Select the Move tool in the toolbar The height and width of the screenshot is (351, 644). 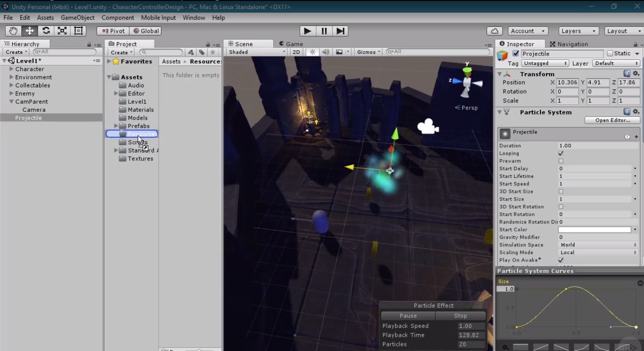click(29, 30)
